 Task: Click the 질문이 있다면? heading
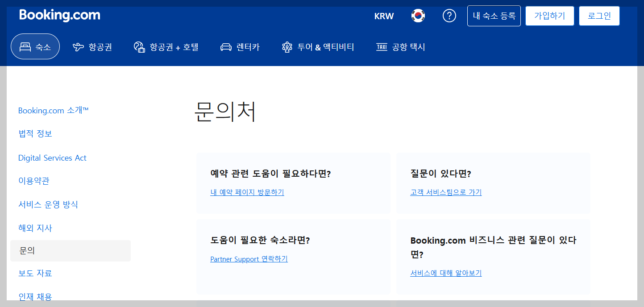coord(440,174)
